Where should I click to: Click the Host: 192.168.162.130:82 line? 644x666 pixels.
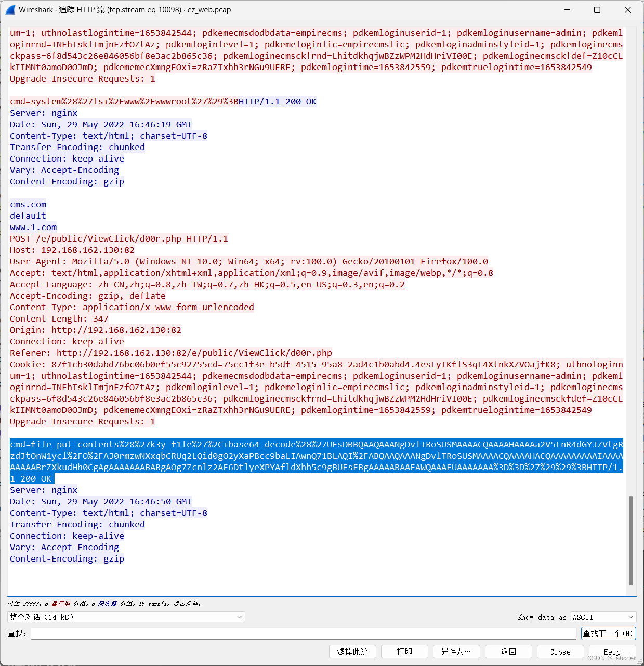click(72, 250)
